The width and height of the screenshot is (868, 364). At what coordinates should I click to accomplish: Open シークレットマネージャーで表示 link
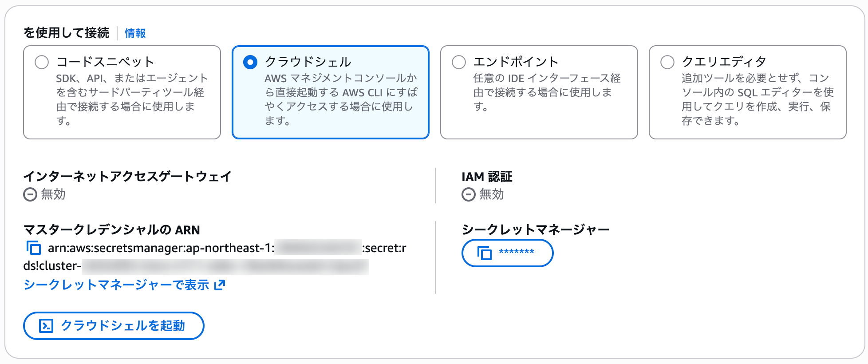tap(115, 284)
